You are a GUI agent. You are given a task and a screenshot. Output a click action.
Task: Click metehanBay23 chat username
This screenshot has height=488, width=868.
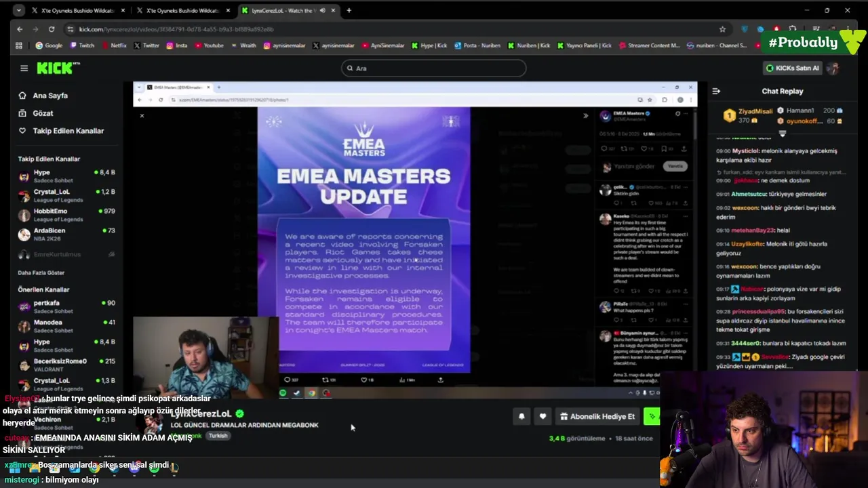753,230
